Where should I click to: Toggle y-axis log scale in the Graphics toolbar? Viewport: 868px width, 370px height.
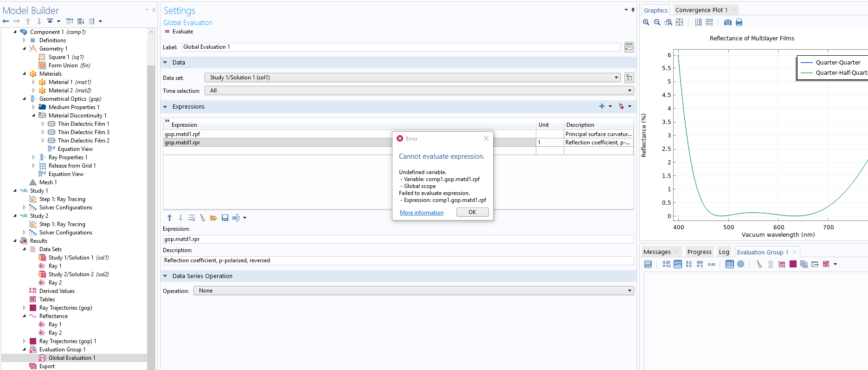point(709,22)
